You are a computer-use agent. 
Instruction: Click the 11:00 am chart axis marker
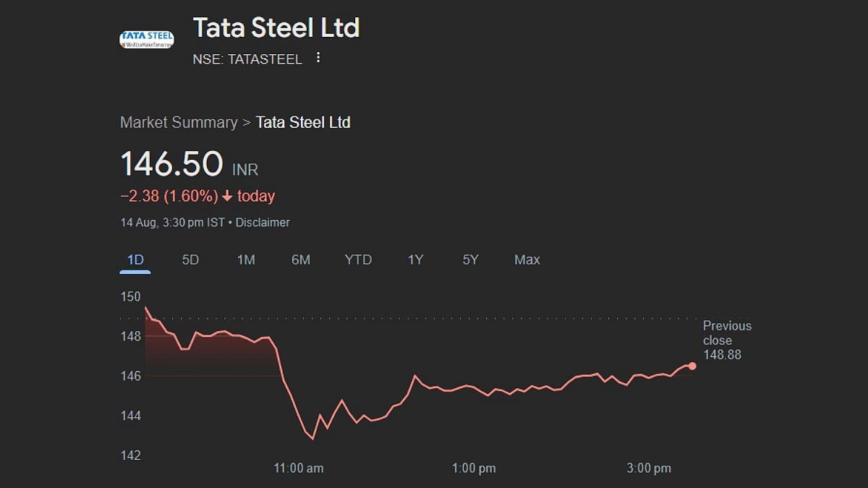point(299,468)
